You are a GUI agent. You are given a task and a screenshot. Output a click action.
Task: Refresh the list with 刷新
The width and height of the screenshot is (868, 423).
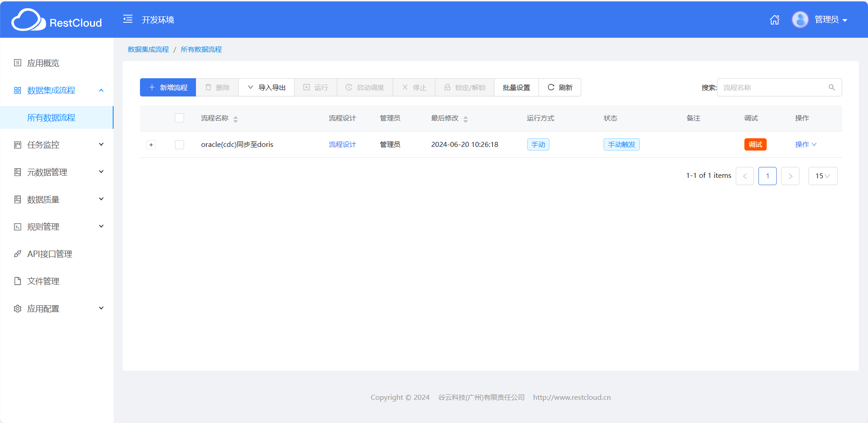pyautogui.click(x=560, y=87)
